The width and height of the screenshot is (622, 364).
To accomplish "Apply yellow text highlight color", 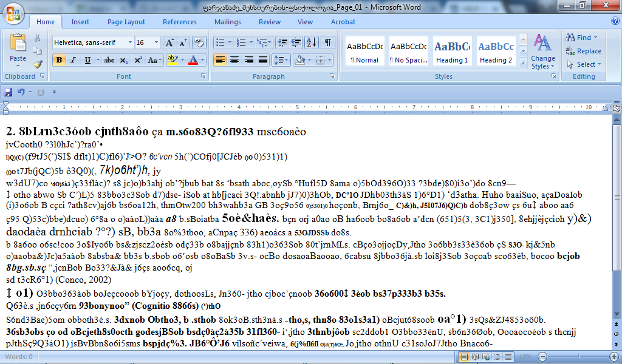I will tap(173, 60).
